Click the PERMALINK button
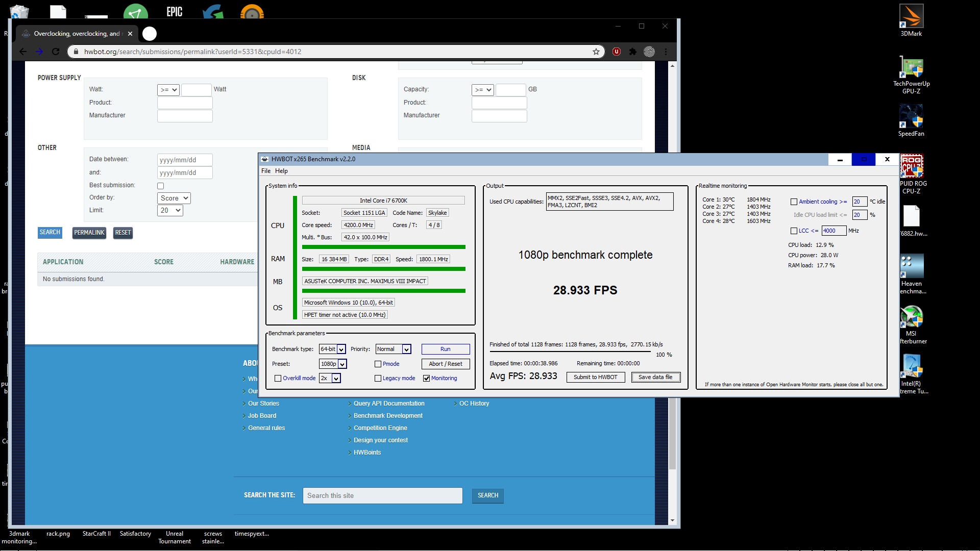This screenshot has height=551, width=980. pos(89,233)
